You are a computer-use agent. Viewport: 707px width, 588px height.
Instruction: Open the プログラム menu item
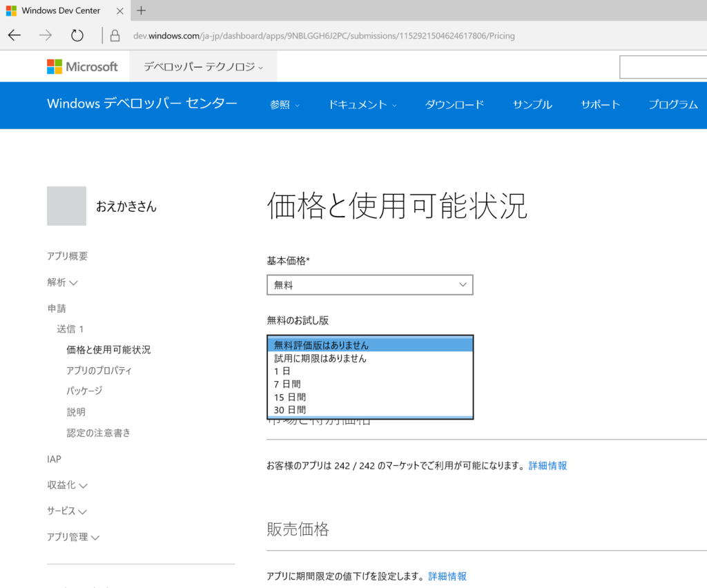[673, 104]
